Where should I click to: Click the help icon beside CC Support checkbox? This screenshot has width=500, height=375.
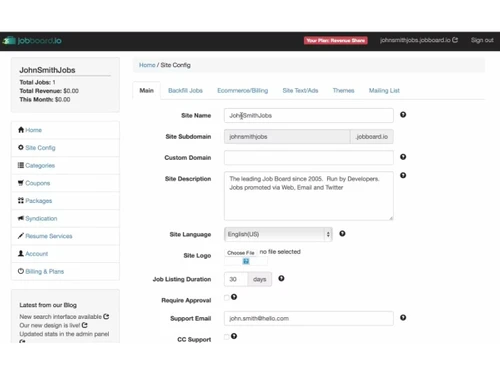click(234, 336)
